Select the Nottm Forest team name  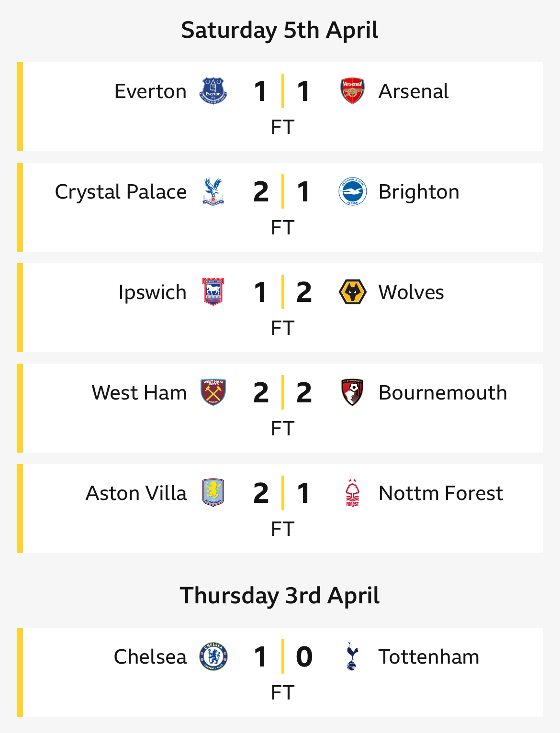441,493
